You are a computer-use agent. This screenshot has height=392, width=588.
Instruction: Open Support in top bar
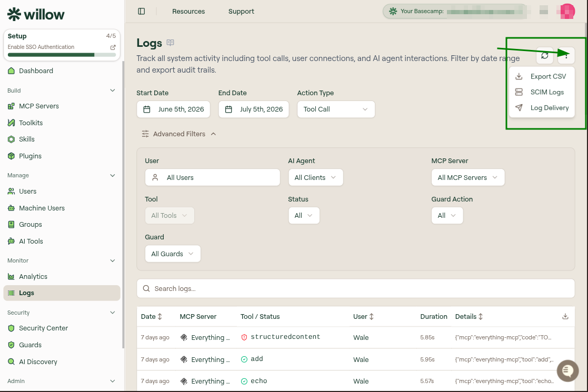[x=241, y=11]
